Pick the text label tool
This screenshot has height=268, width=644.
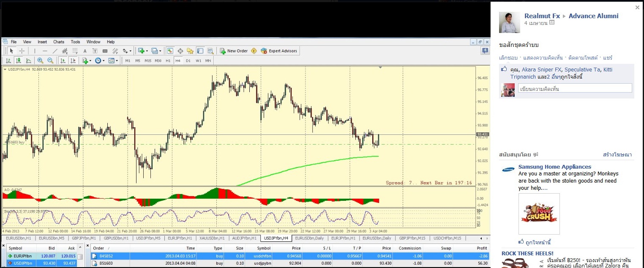pyautogui.click(x=95, y=51)
